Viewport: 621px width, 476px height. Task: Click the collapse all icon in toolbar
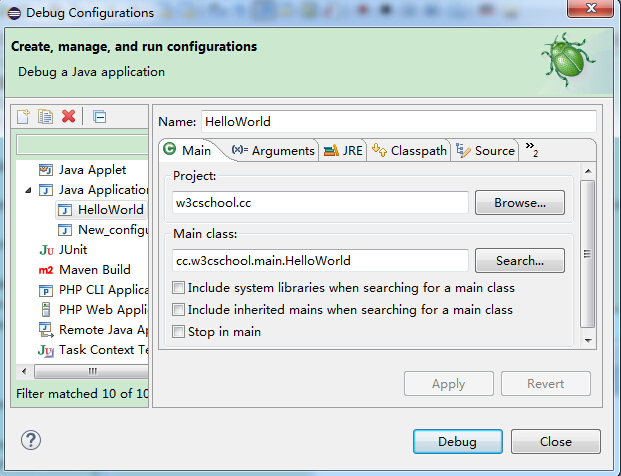click(x=100, y=117)
